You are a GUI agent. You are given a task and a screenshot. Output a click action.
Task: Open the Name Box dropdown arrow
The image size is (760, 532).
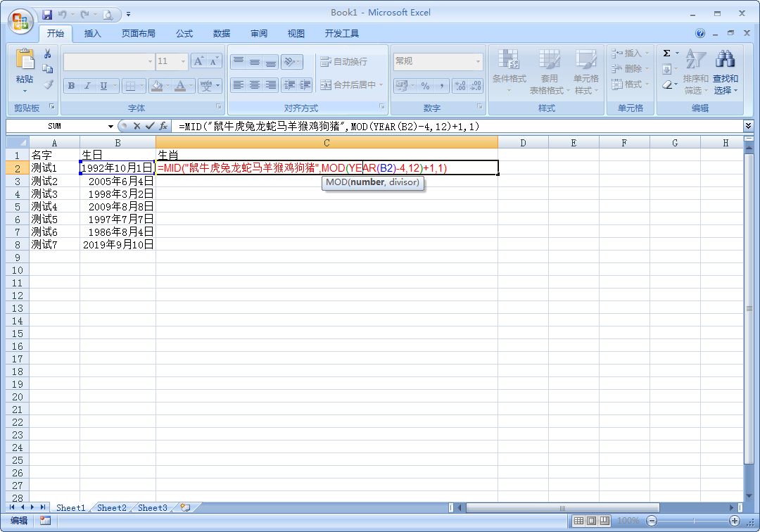[x=110, y=126]
